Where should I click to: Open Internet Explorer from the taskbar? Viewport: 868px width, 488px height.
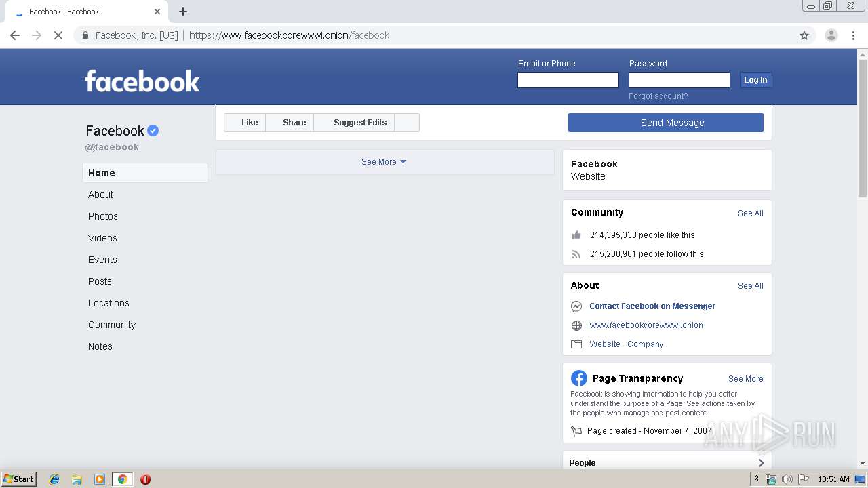click(54, 479)
